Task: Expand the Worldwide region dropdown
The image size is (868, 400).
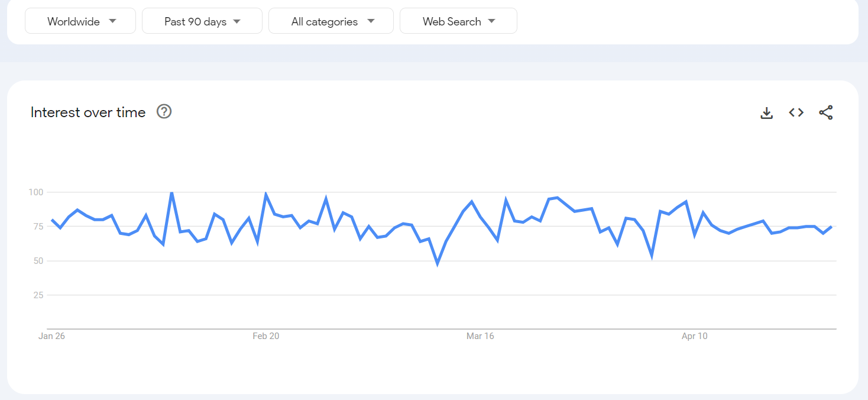Action: coord(80,21)
